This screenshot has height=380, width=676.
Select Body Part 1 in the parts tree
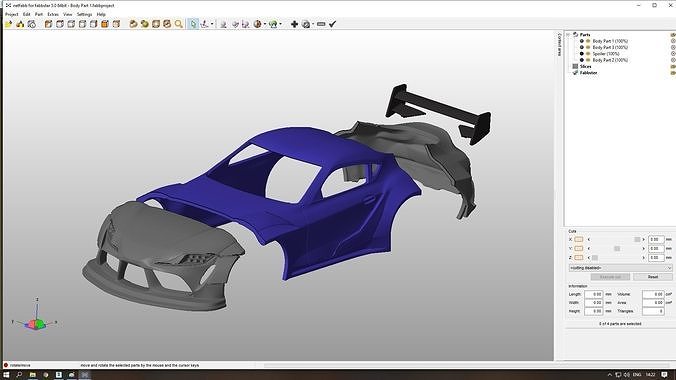610,41
